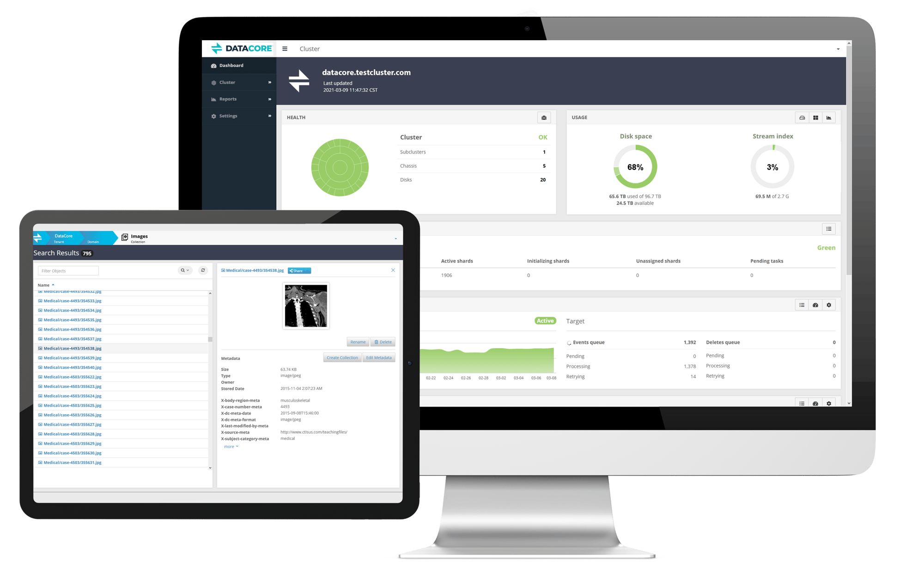Click the Edit Metadata button
Image resolution: width=924 pixels, height=568 pixels.
point(377,357)
